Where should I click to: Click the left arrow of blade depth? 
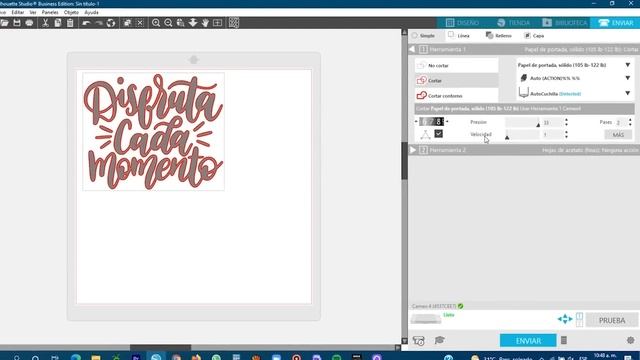[416, 122]
